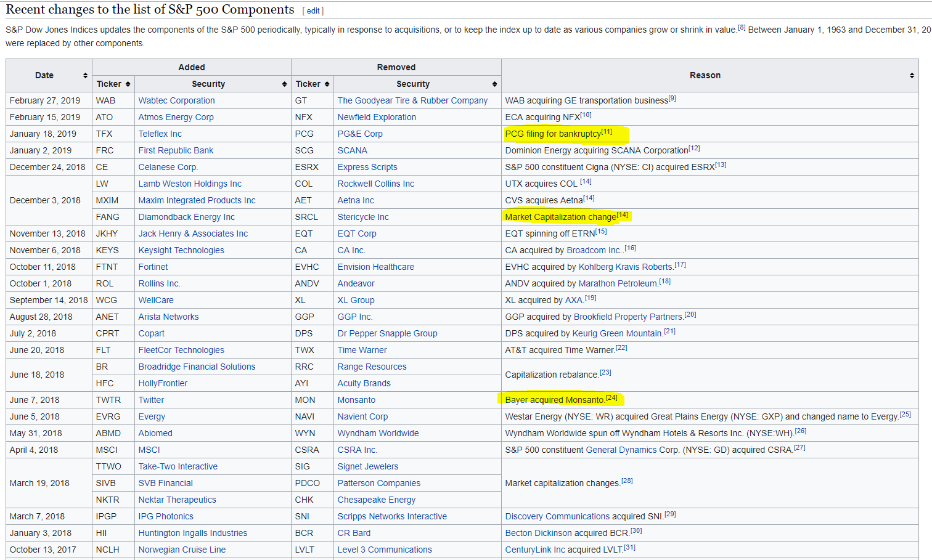Open the Aetna Inc link

pyautogui.click(x=356, y=200)
